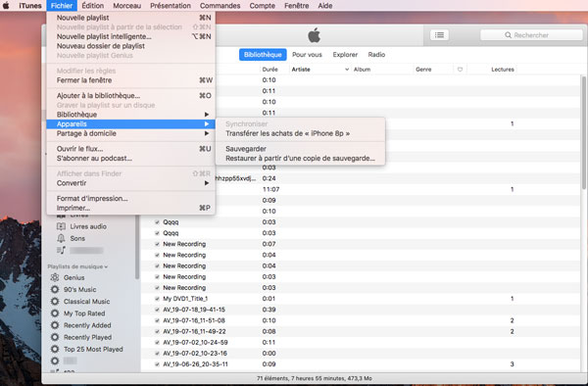Image resolution: width=588 pixels, height=386 pixels.
Task: Open the Aide menu
Action: [x=325, y=6]
